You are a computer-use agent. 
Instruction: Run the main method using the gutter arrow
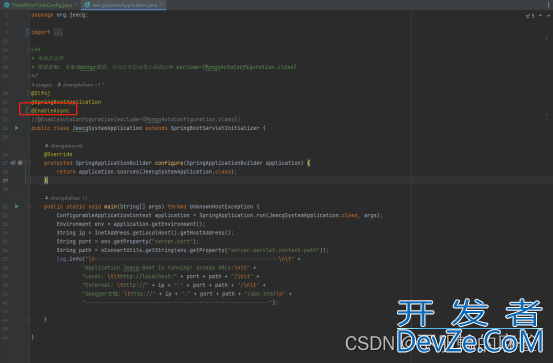pos(17,206)
